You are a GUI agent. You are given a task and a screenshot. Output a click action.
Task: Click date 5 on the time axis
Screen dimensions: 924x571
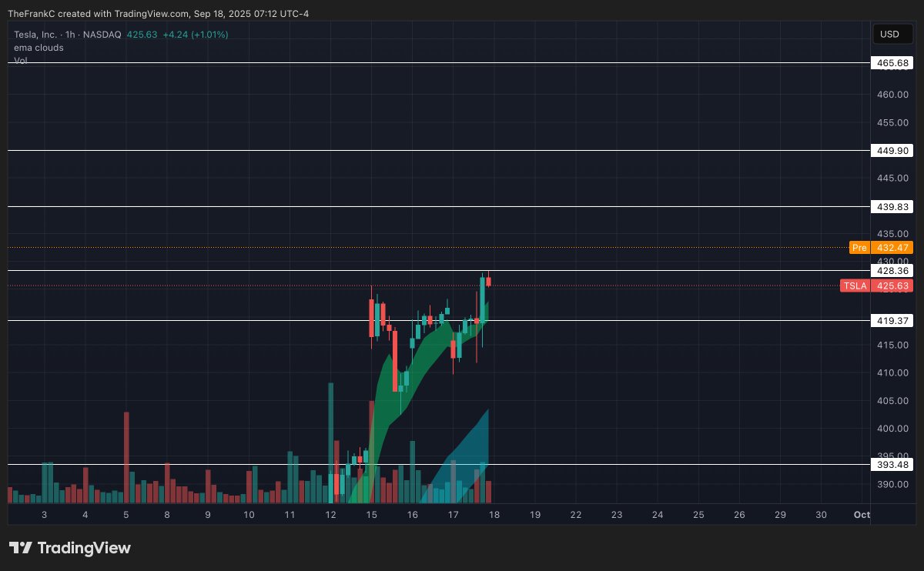[126, 515]
